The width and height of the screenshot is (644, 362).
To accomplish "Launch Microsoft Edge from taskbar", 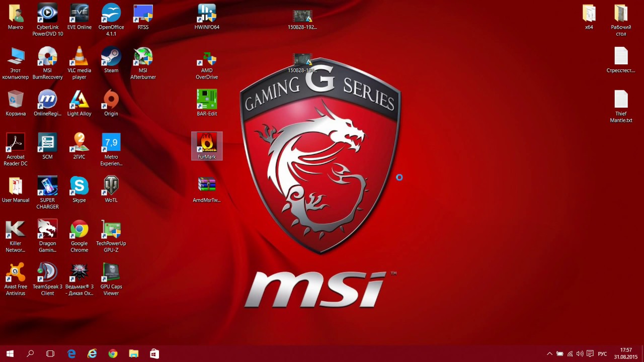I will (x=71, y=354).
